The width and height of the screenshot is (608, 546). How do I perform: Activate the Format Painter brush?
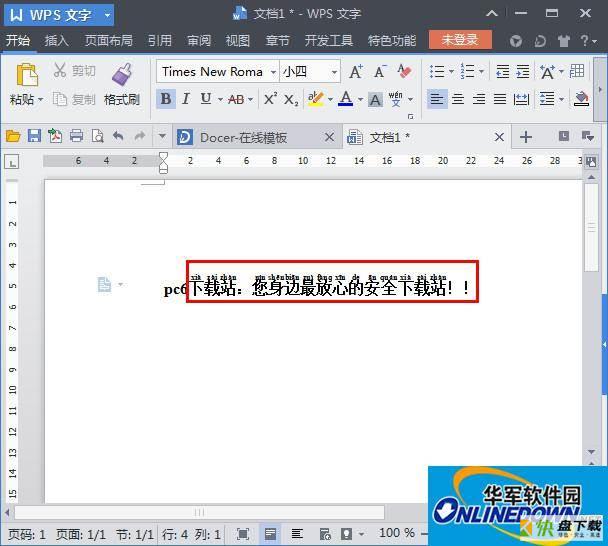[122, 74]
